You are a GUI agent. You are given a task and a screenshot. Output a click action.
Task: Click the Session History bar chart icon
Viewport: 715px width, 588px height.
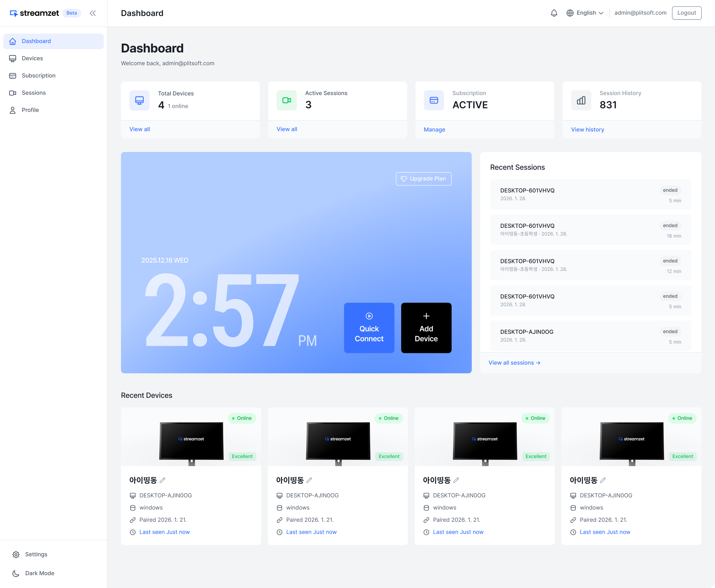pos(581,100)
